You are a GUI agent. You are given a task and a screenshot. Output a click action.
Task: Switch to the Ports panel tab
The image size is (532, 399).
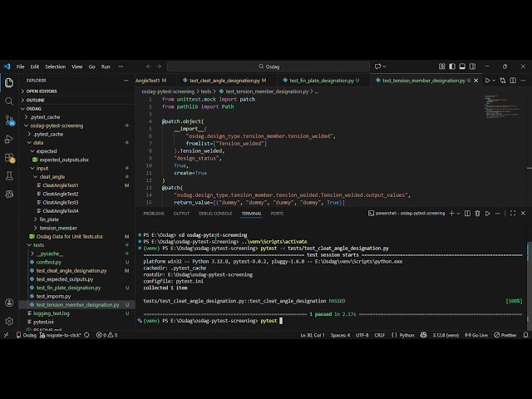point(277,214)
